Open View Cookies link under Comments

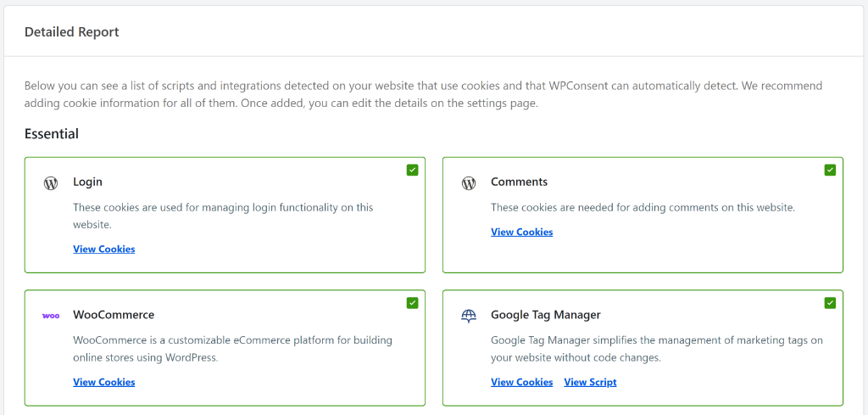522,232
